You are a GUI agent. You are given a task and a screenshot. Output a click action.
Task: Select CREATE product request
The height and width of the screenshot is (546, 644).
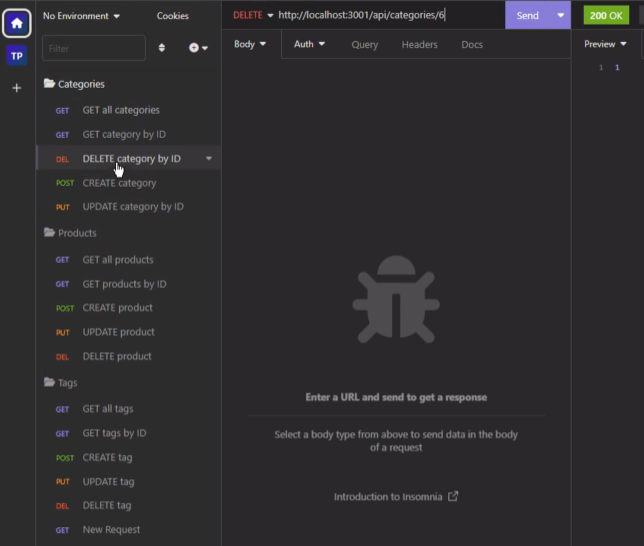point(129,308)
